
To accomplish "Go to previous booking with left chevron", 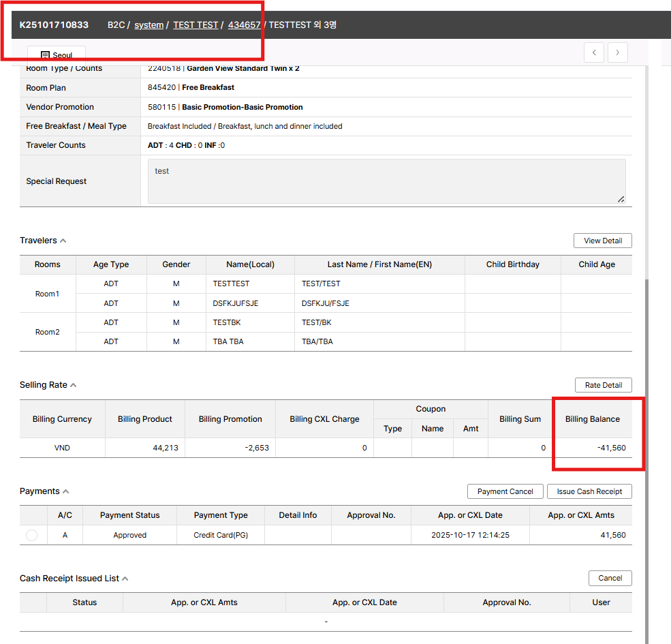I will click(593, 52).
